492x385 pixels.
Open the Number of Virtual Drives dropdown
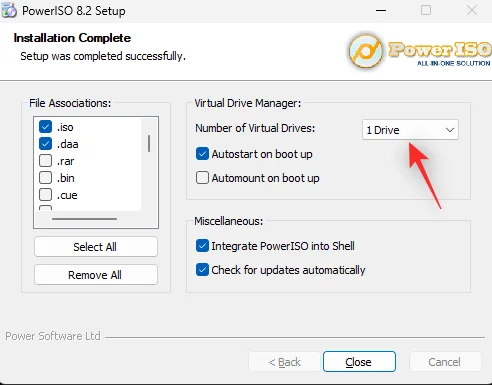(x=410, y=130)
